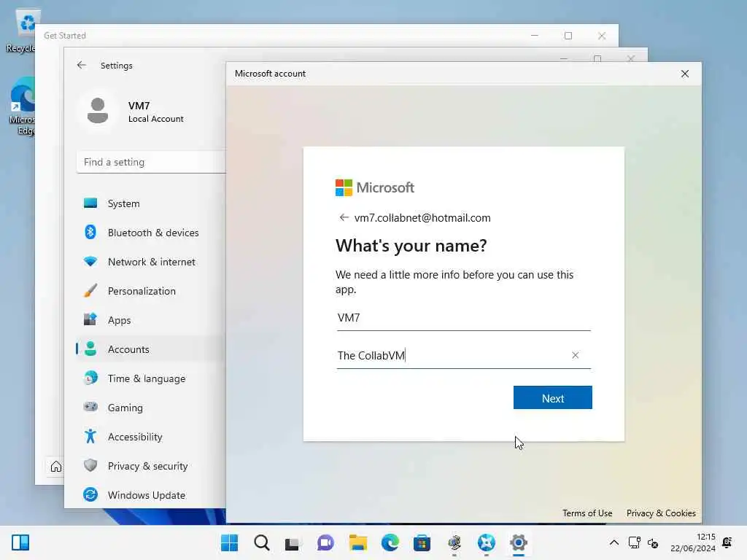Image resolution: width=747 pixels, height=560 pixels.
Task: Click the blue round taskbar app icon
Action: 487,542
